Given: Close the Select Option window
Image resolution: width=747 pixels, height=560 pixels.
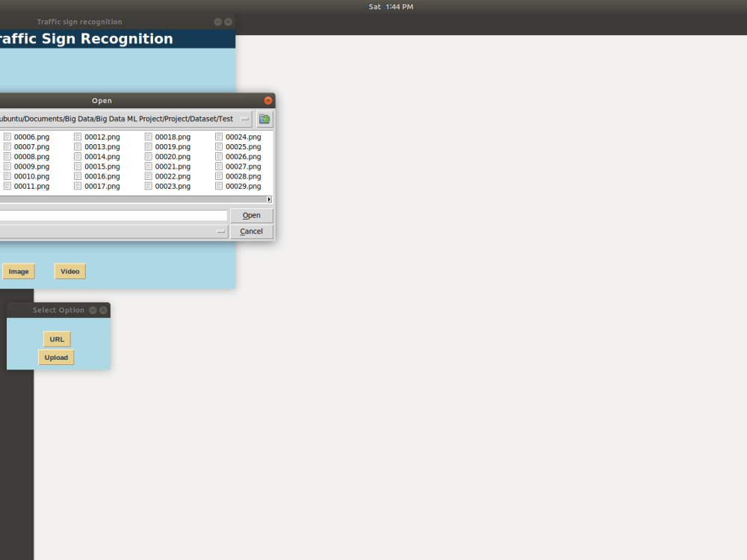Looking at the screenshot, I should pyautogui.click(x=103, y=310).
